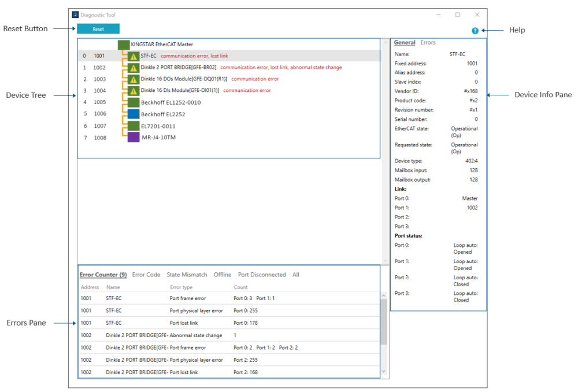Select Beckhoff EL1252-0010 in device tree

(171, 102)
